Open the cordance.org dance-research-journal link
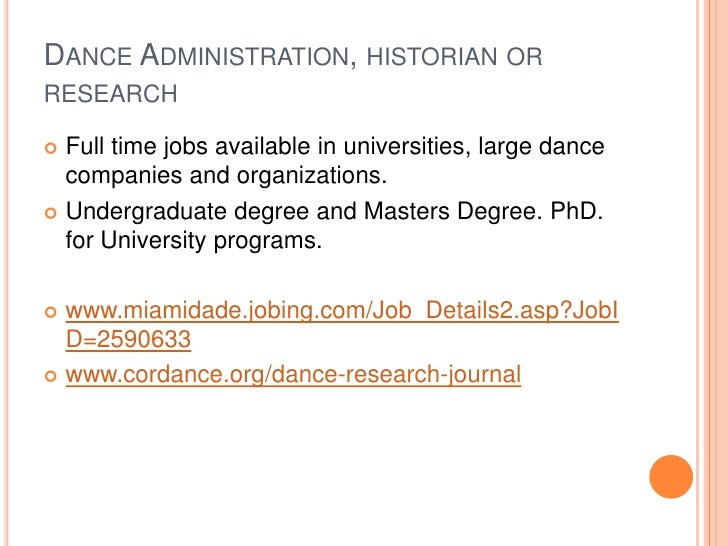The height and width of the screenshot is (546, 728). (x=293, y=374)
